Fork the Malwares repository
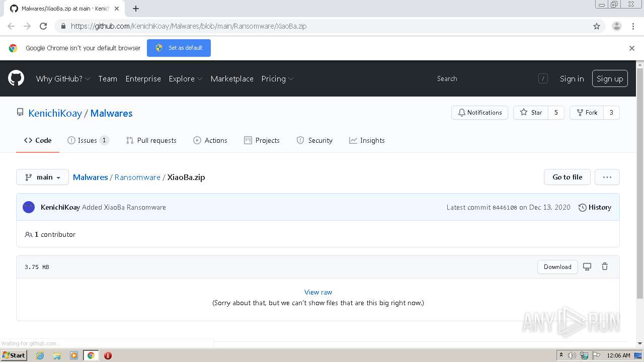 587,113
